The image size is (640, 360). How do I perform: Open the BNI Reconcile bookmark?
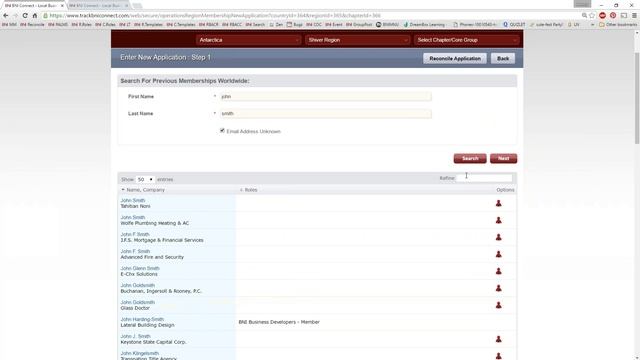point(32,24)
